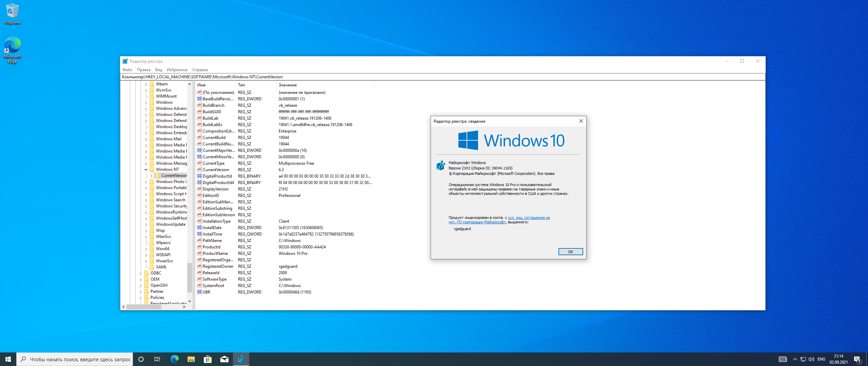This screenshot has height=366, width=868.
Task: Open the Microsoft license terms link
Action: click(529, 218)
